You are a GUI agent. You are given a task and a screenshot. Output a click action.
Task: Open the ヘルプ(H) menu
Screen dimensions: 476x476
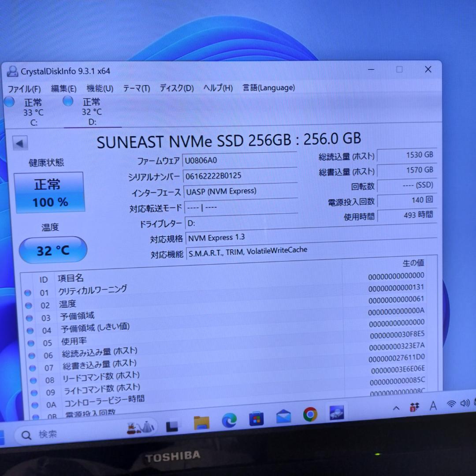(217, 88)
